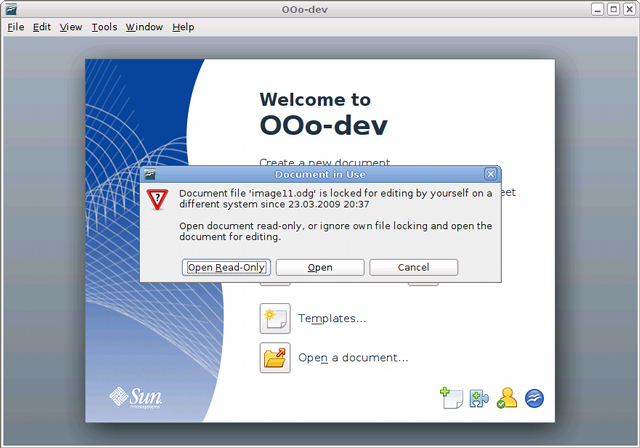The height and width of the screenshot is (448, 640).
Task: Open the View menu
Action: coord(70,27)
